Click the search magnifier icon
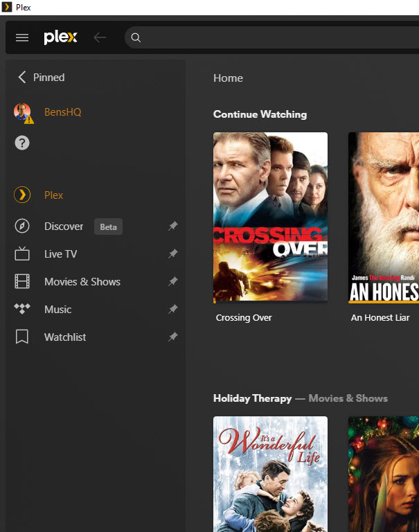Image resolution: width=419 pixels, height=532 pixels. [136, 37]
